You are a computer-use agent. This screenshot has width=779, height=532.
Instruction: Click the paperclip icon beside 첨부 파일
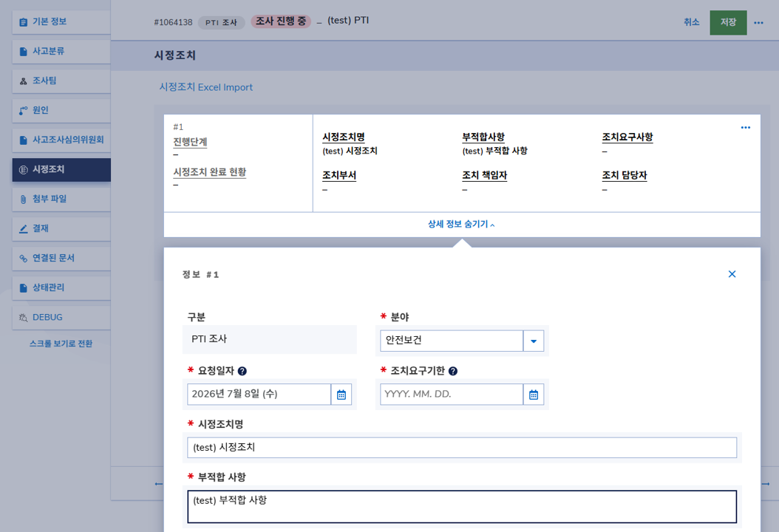tap(24, 199)
